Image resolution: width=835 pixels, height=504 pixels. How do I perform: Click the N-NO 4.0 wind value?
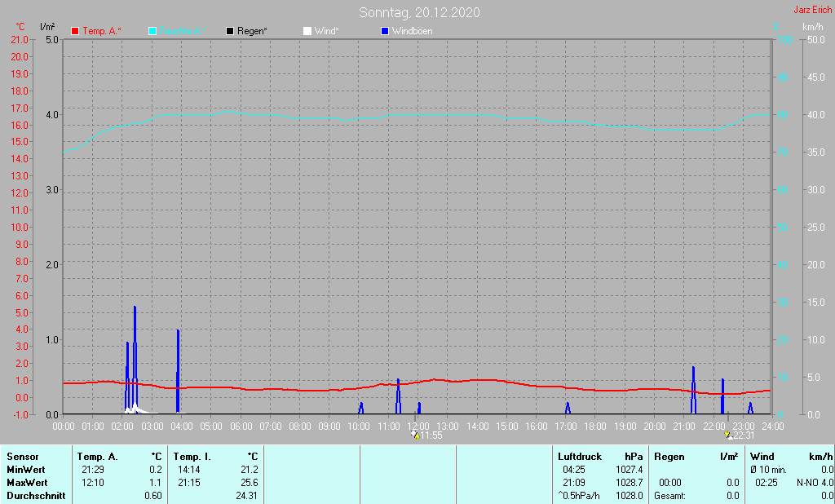tap(815, 483)
